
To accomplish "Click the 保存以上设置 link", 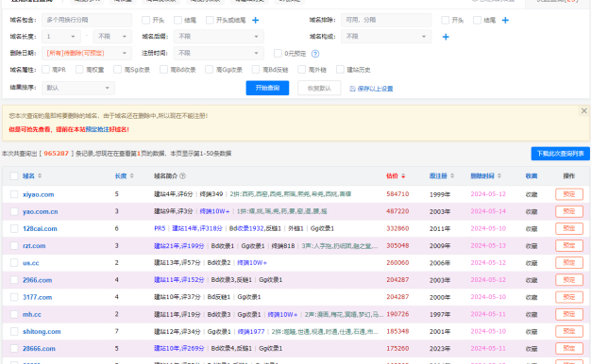I will (x=371, y=89).
